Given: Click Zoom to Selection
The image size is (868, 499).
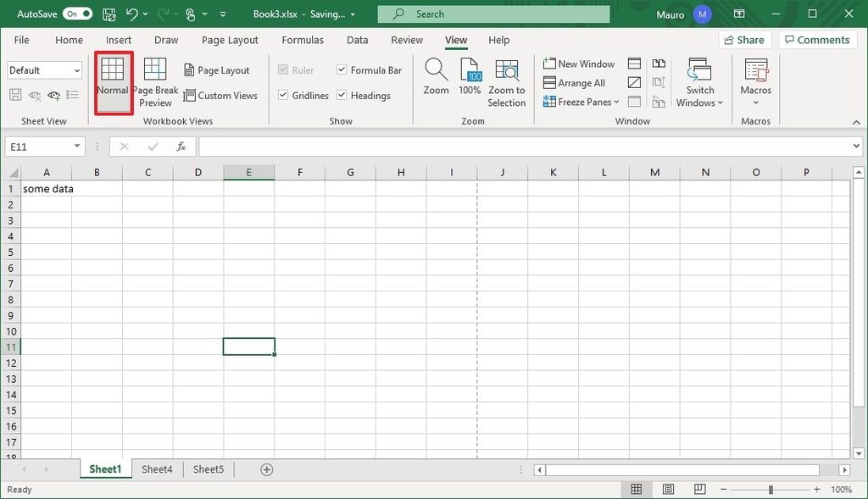Looking at the screenshot, I should pos(506,80).
